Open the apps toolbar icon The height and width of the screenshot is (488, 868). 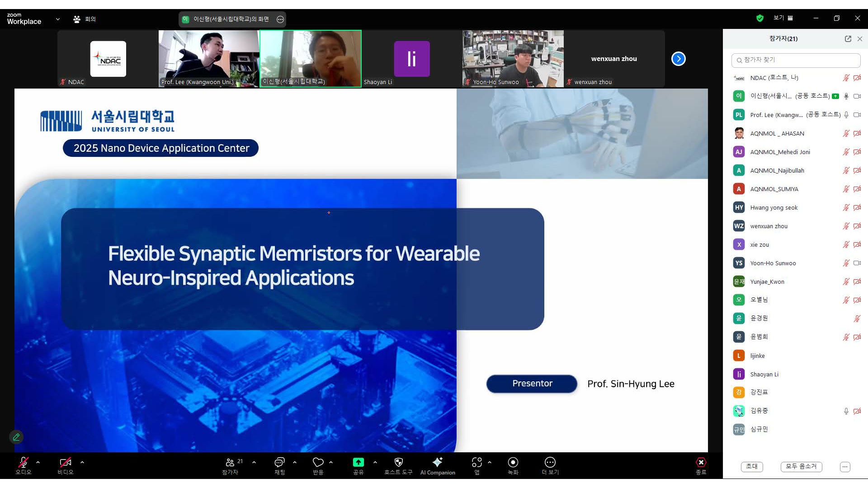[x=476, y=462]
